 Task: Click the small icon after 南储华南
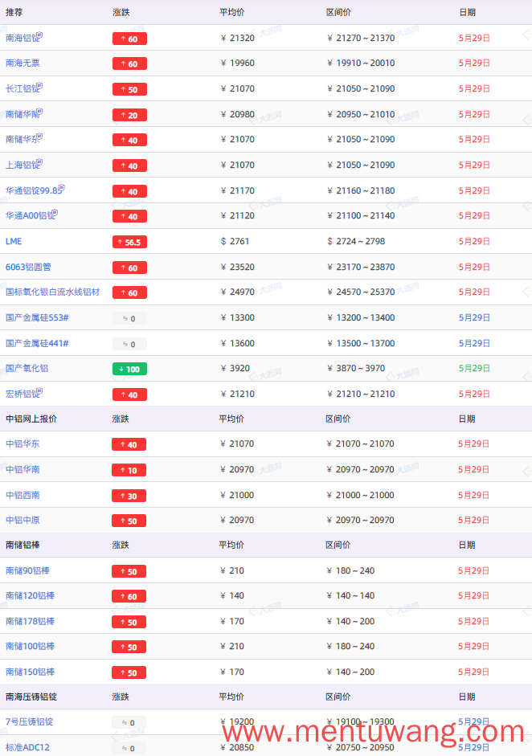[40, 111]
